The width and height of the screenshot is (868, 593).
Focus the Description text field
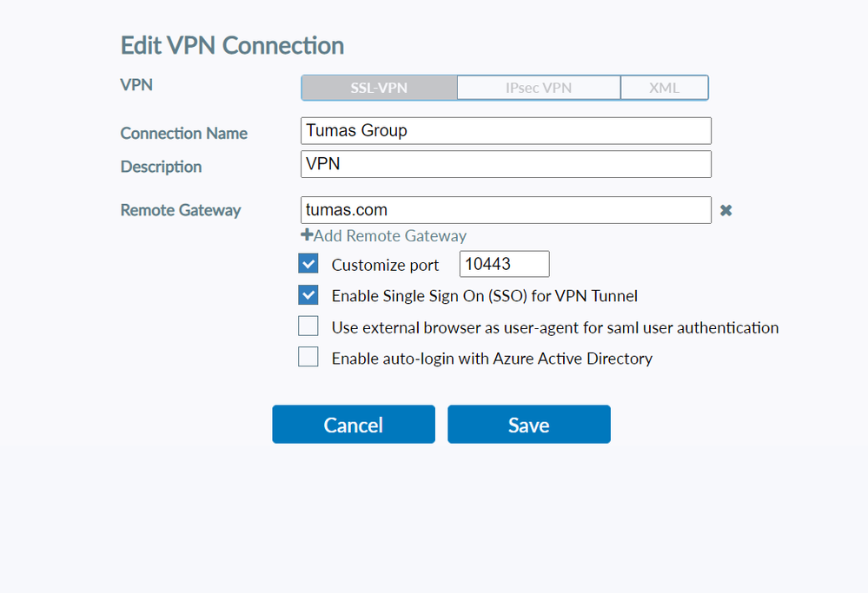click(506, 164)
